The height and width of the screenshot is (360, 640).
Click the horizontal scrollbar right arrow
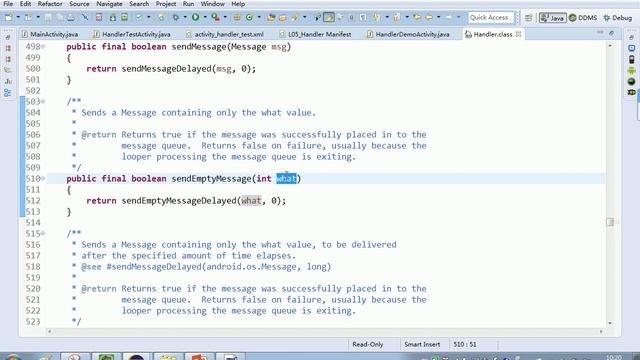pos(600,332)
